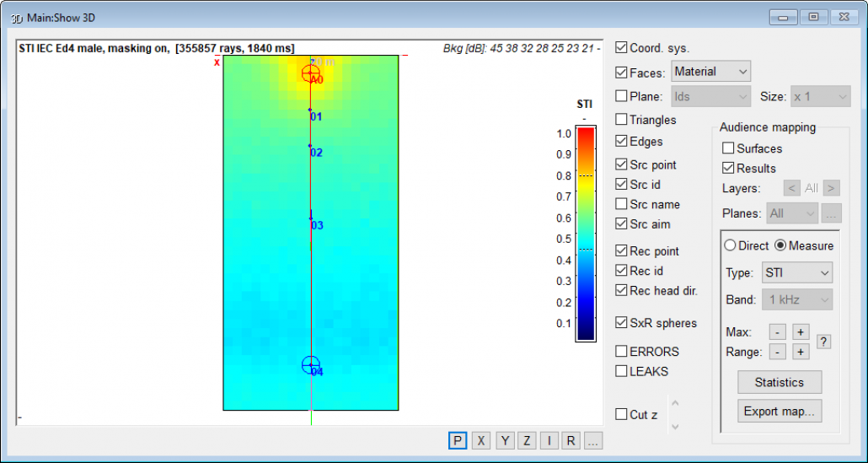868x463 pixels.
Task: Click the I view button
Action: [549, 440]
